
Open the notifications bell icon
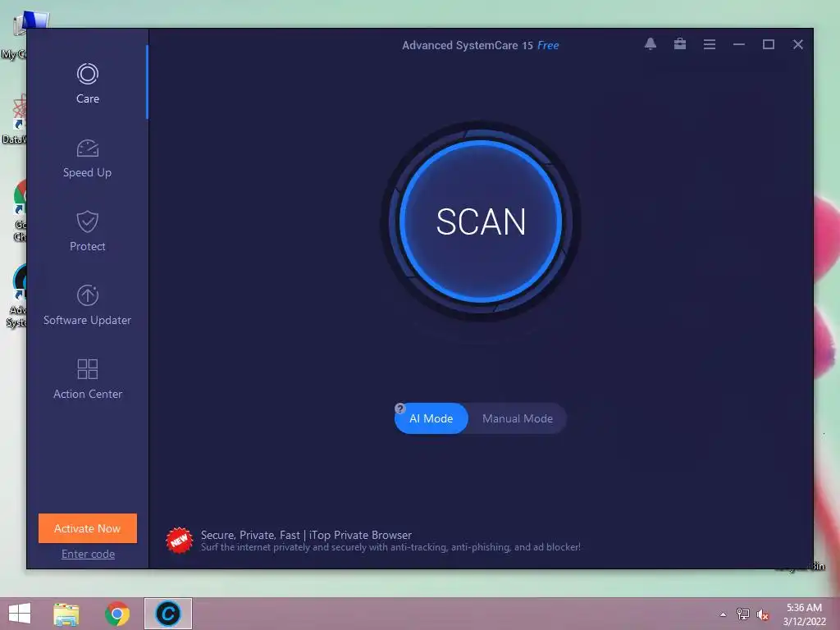point(651,44)
